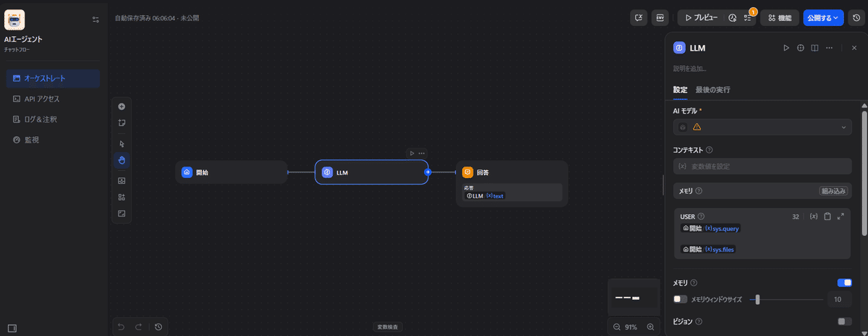Expand the 公開する dropdown button
Image resolution: width=868 pixels, height=336 pixels.
[x=823, y=17]
